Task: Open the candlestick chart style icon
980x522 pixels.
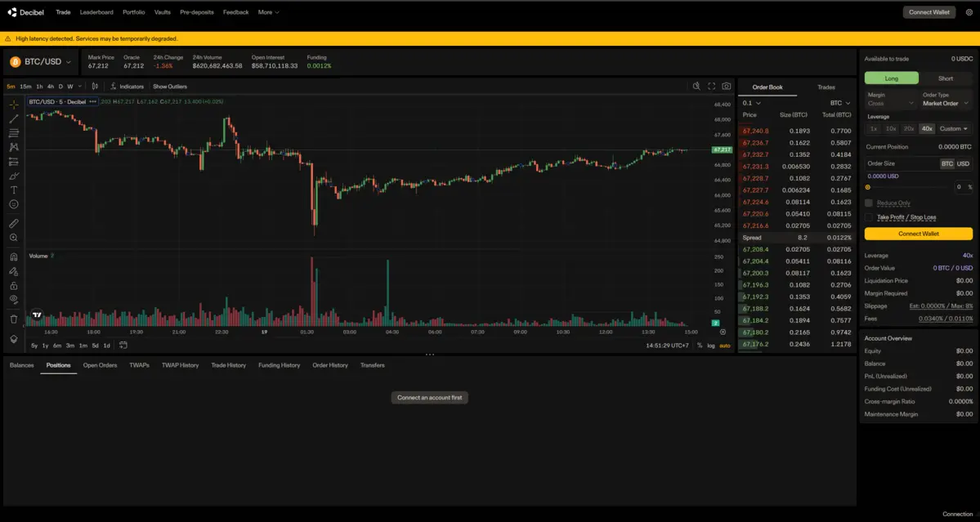Action: [95, 86]
